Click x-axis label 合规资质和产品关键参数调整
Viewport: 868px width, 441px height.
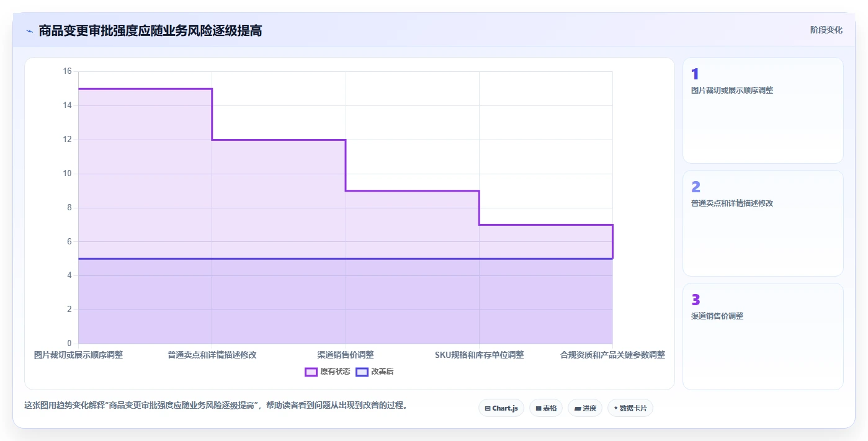[612, 355]
